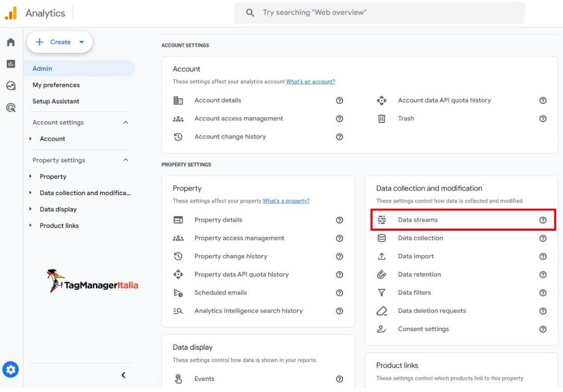Image resolution: width=563 pixels, height=392 pixels.
Task: Click the search field Try searching "Web overview"
Action: [x=379, y=13]
